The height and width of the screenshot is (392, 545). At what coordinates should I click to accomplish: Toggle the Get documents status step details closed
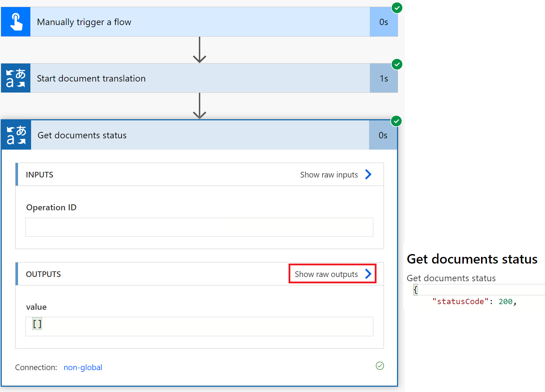pos(177,135)
